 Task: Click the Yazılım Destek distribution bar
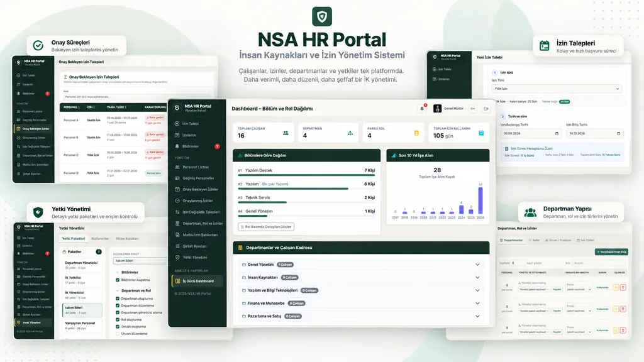point(306,175)
